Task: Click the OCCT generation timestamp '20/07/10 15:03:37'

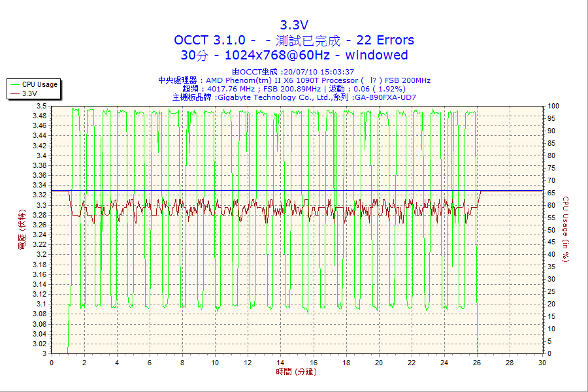Action: (318, 72)
